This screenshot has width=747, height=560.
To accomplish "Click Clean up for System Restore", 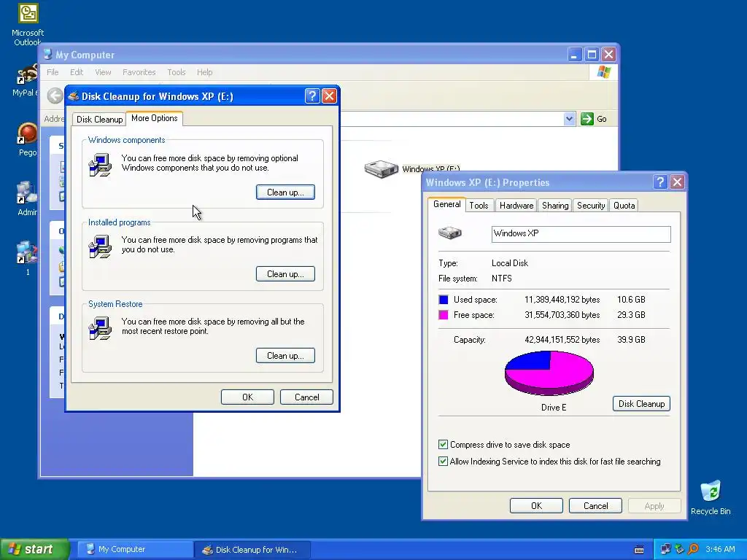I will (x=285, y=355).
